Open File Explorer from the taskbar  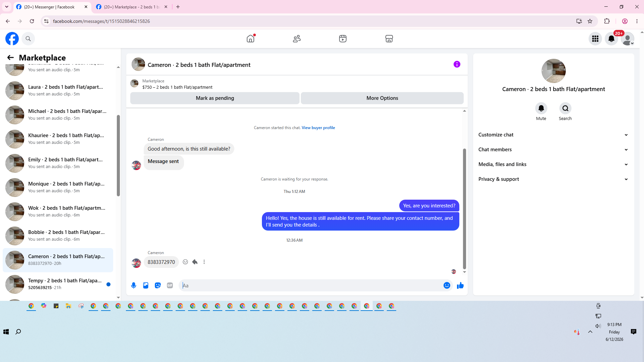(x=68, y=306)
